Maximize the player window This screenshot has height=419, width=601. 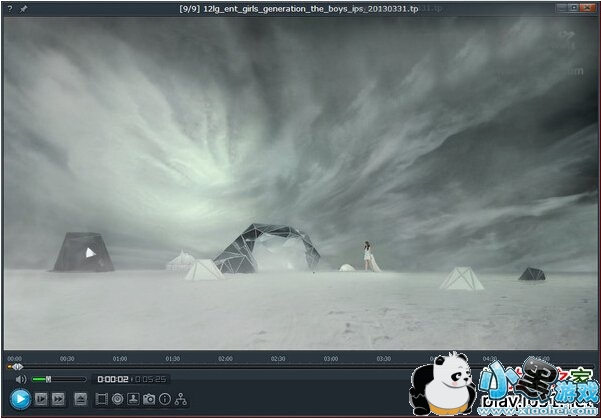click(575, 8)
